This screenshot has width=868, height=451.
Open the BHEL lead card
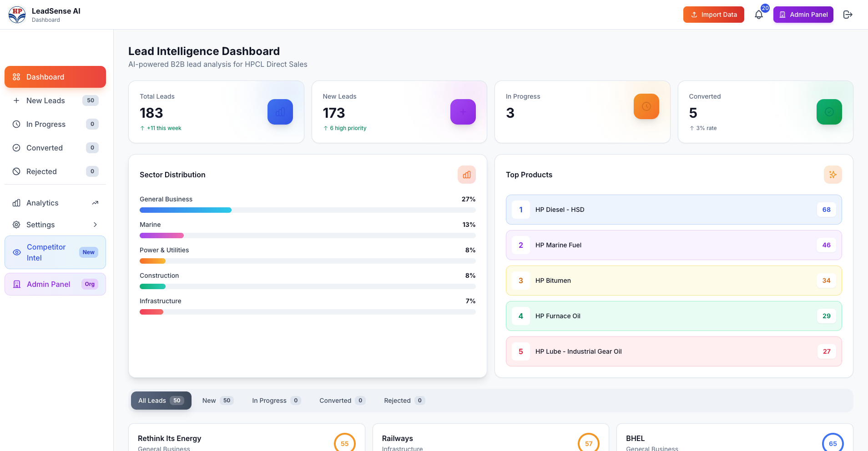click(x=735, y=437)
